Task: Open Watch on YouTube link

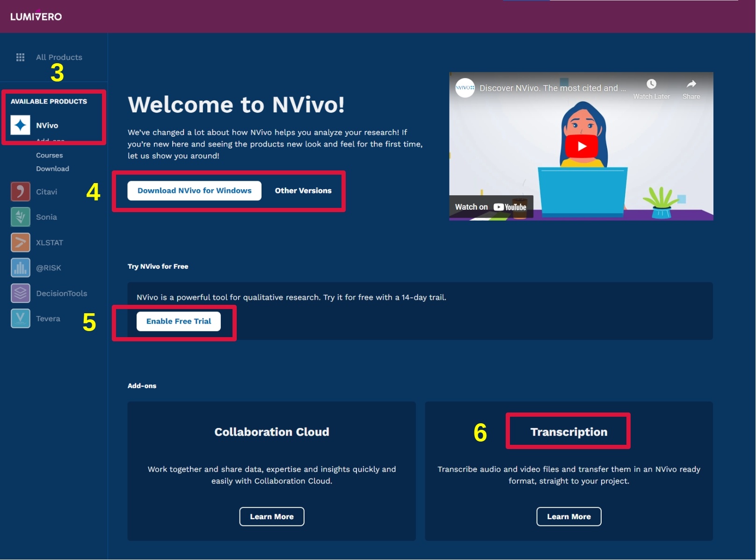Action: (x=491, y=207)
